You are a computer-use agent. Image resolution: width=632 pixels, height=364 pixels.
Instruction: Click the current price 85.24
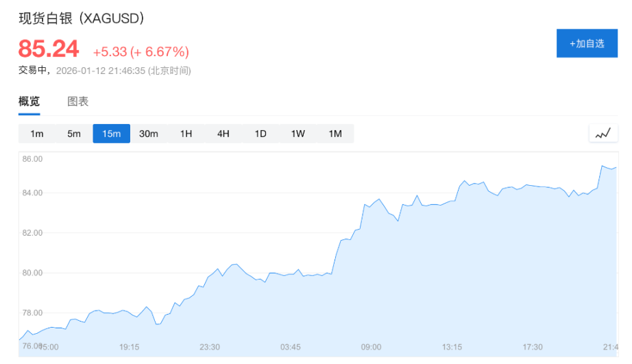[x=49, y=49]
